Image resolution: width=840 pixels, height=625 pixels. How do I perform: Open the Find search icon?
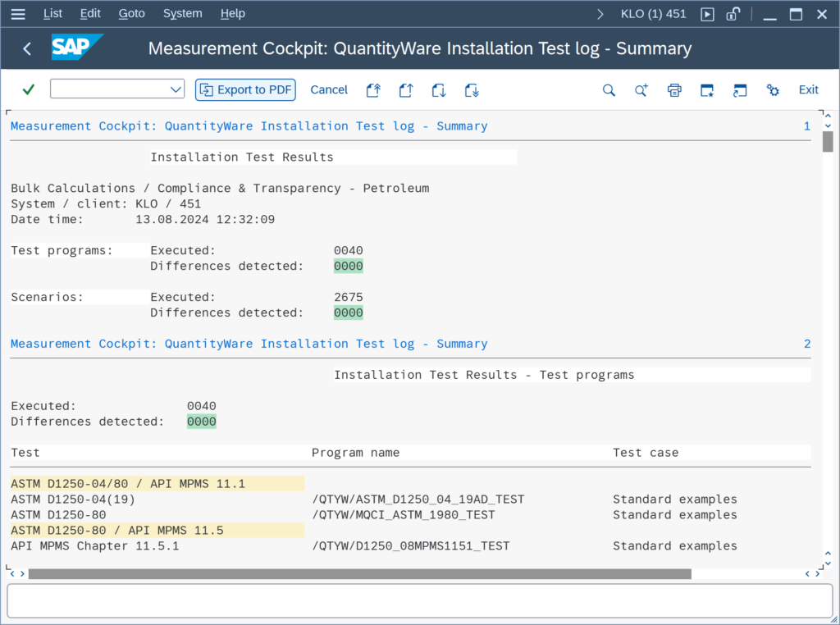(609, 90)
